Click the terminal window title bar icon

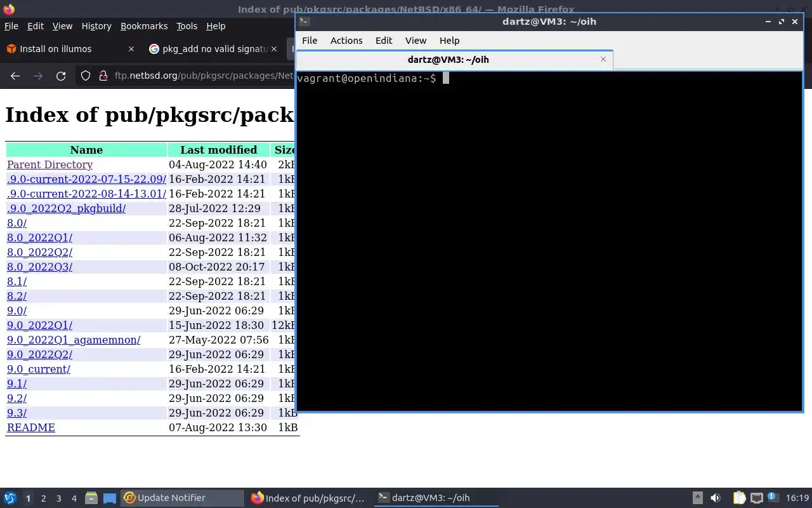pos(304,21)
